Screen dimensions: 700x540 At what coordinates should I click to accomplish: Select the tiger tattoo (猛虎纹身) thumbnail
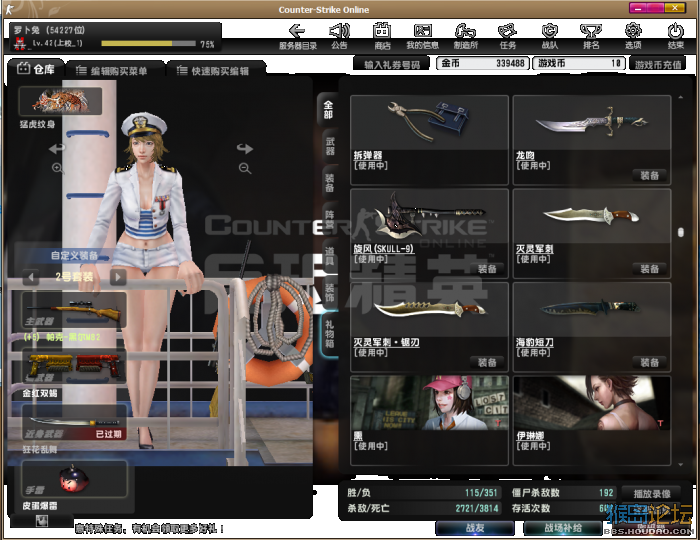click(x=60, y=101)
